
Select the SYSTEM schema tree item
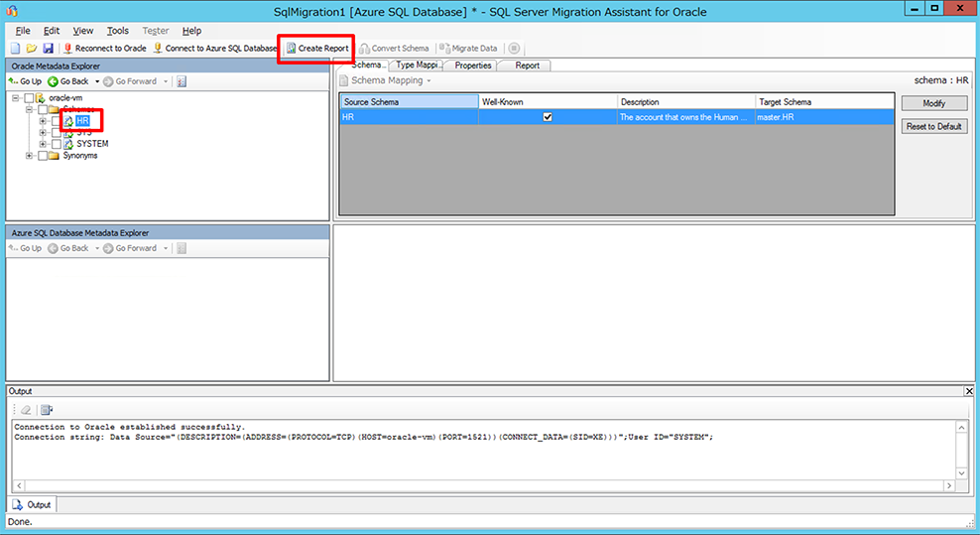point(92,144)
